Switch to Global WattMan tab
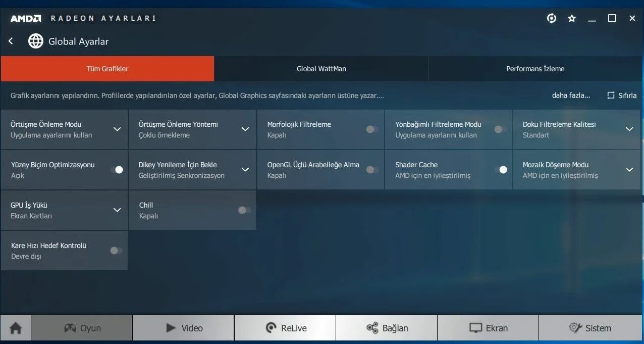The width and height of the screenshot is (644, 344). [x=321, y=69]
